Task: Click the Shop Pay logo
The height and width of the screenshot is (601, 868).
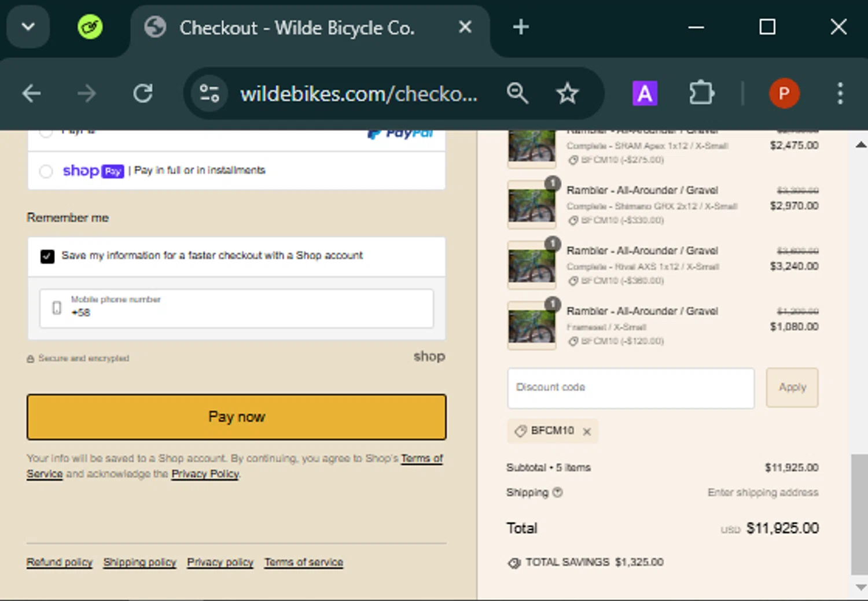Action: click(93, 171)
